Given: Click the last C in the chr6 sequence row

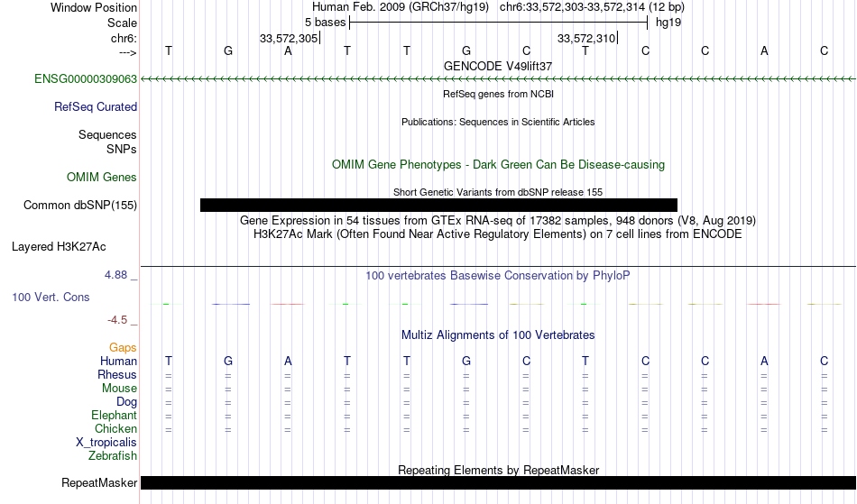Looking at the screenshot, I should (x=824, y=50).
